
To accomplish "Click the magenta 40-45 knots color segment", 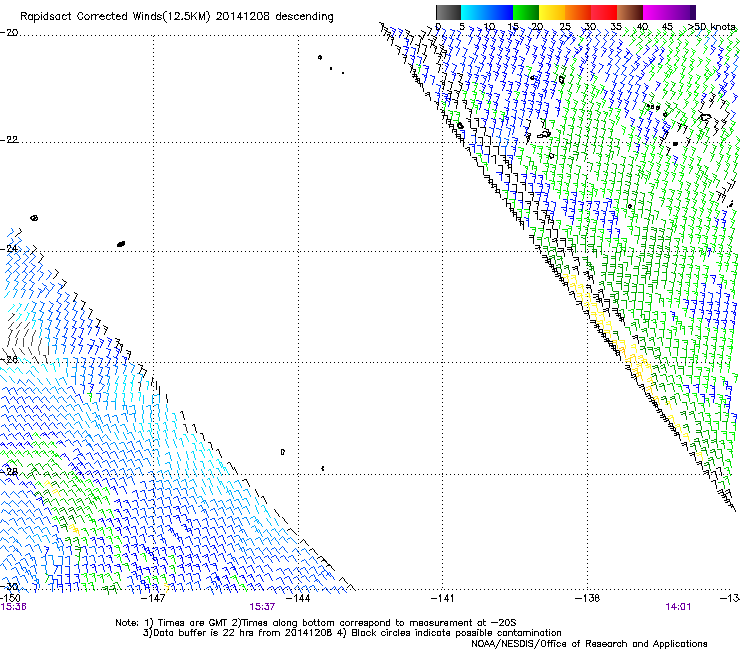I will [x=656, y=12].
